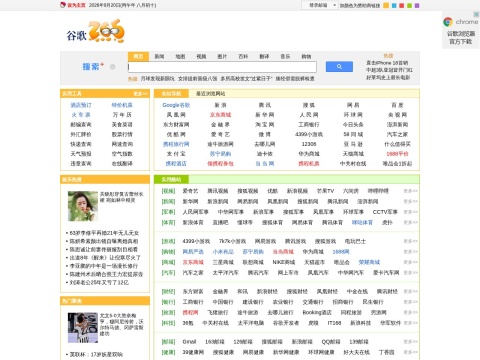The width and height of the screenshot is (480, 360).
Task: Expand 更多>> on the [邮箱] row
Action: 410,342
